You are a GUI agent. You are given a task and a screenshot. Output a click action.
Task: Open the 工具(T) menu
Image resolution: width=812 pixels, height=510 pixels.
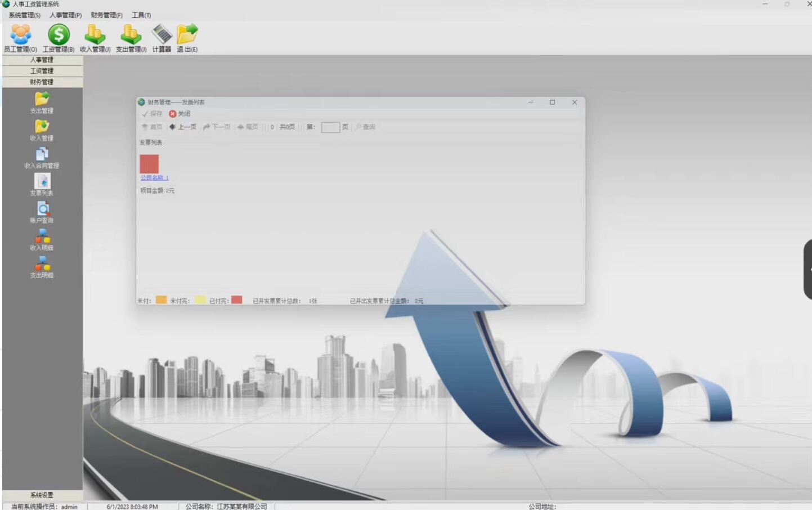141,15
